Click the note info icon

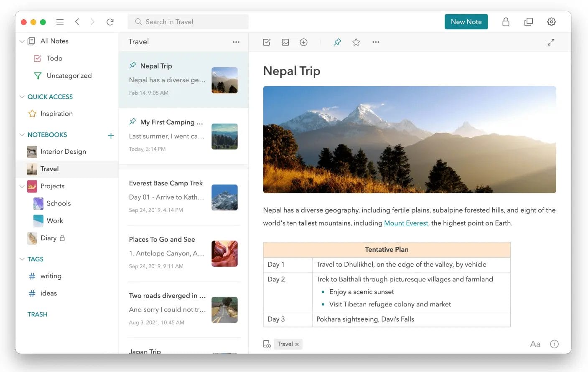click(x=554, y=344)
